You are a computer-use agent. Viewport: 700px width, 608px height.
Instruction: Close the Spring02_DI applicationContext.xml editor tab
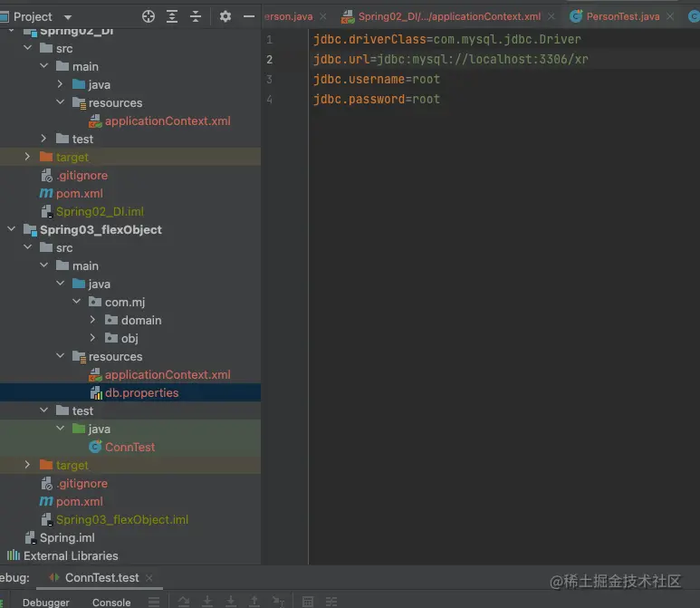tap(551, 16)
